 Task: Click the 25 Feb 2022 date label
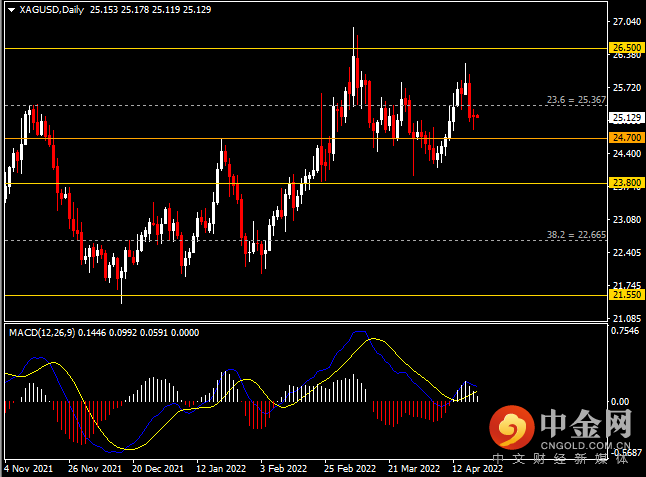pos(350,469)
